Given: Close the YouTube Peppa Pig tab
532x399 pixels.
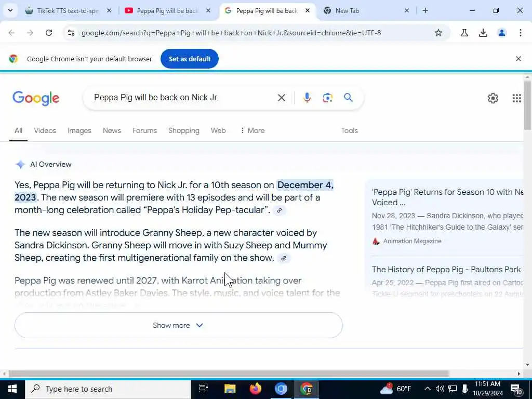Looking at the screenshot, I should tap(208, 10).
